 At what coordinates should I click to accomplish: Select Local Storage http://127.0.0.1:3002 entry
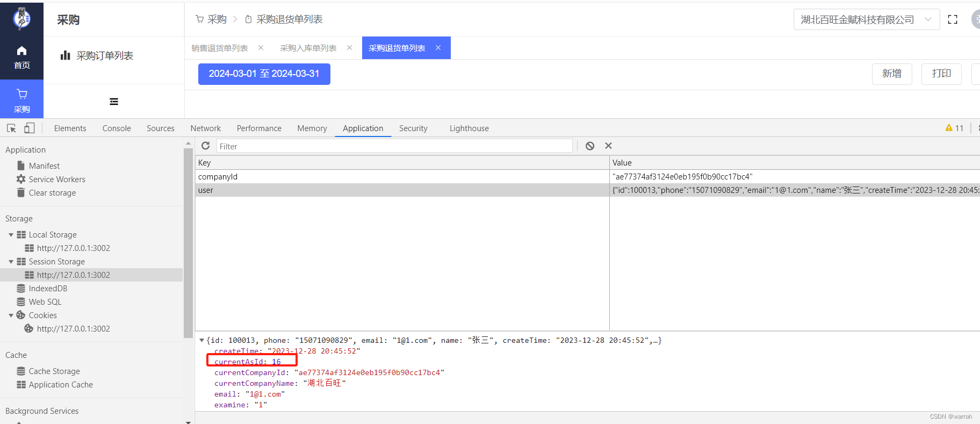point(73,248)
